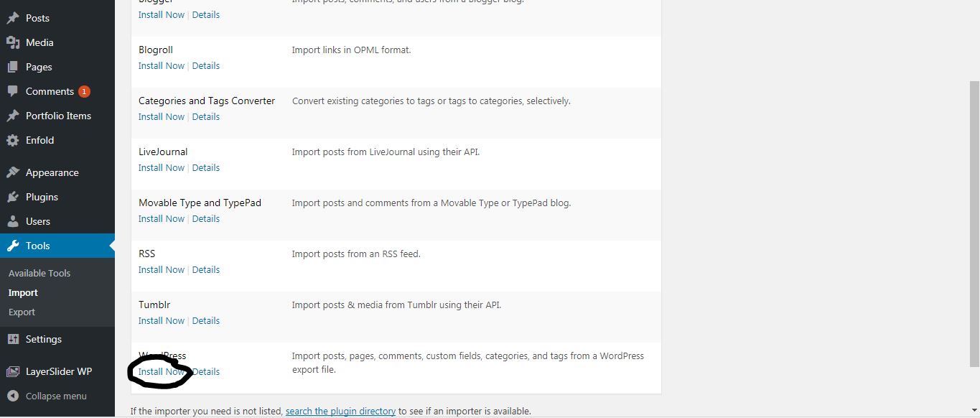Click the Appearance paintbrush icon
The width and height of the screenshot is (980, 418).
coord(13,172)
